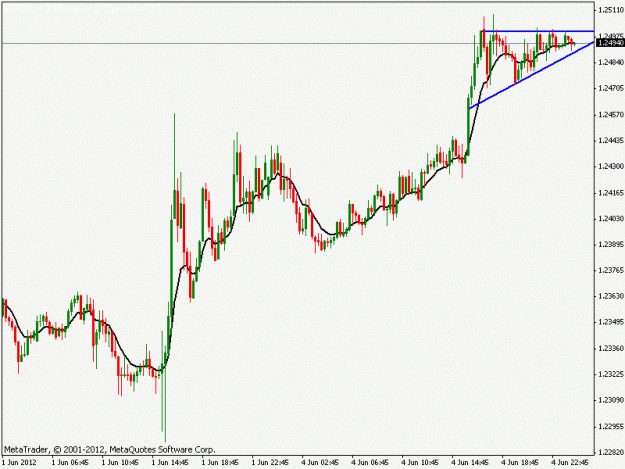Viewport: 625px width, 469px height.
Task: Click the 1.24030 price axis label
Action: [x=611, y=218]
